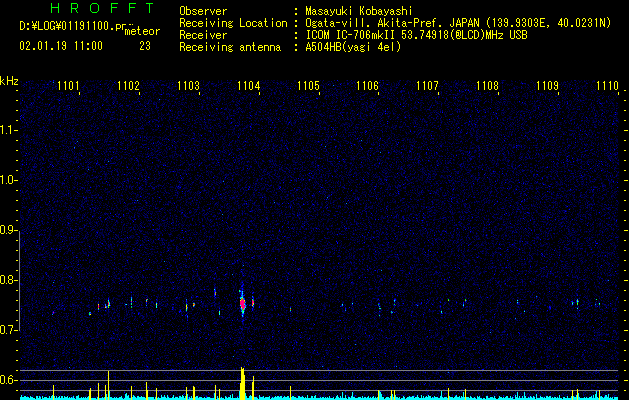Click the 1107 time axis label
Screen dimensions: 629x400
pos(427,86)
